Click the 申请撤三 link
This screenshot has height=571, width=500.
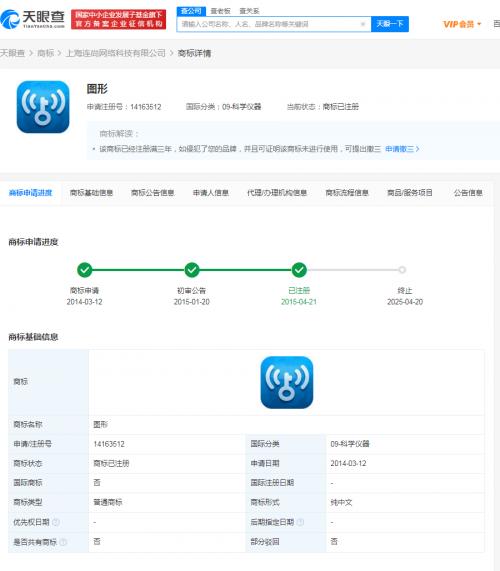point(402,149)
